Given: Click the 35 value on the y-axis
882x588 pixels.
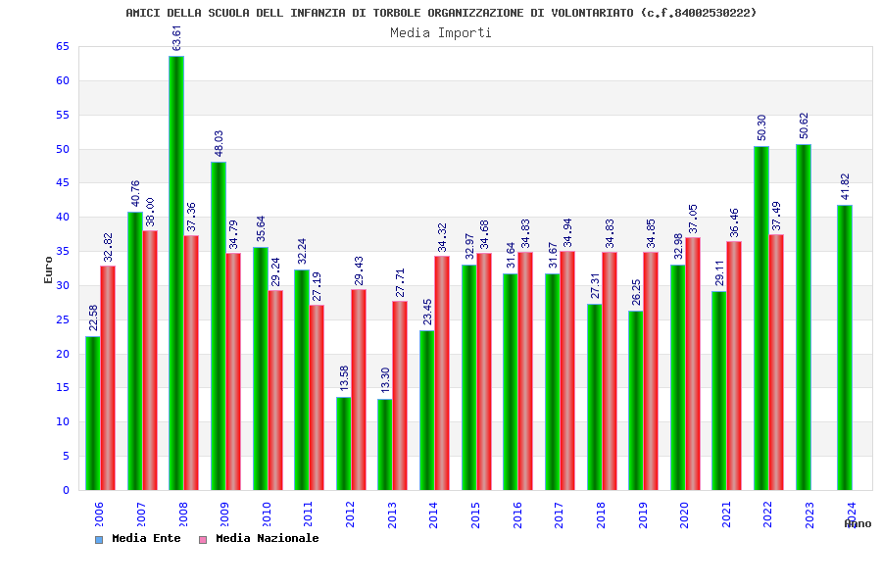Looking at the screenshot, I should (63, 252).
